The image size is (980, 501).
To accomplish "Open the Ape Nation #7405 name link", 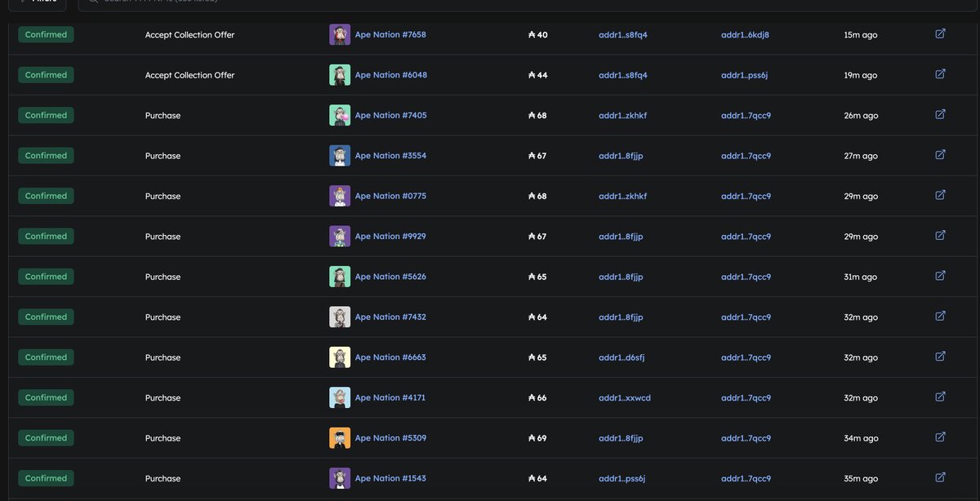I will pyautogui.click(x=390, y=116).
